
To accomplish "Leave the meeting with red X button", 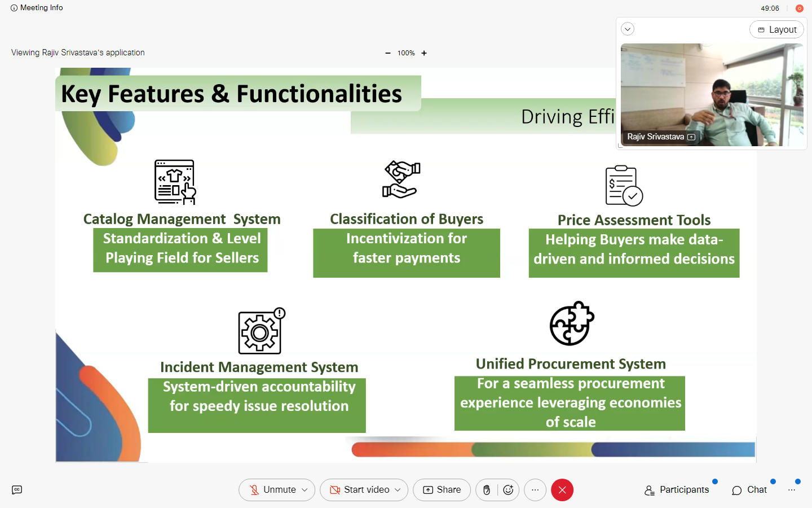I will (562, 490).
